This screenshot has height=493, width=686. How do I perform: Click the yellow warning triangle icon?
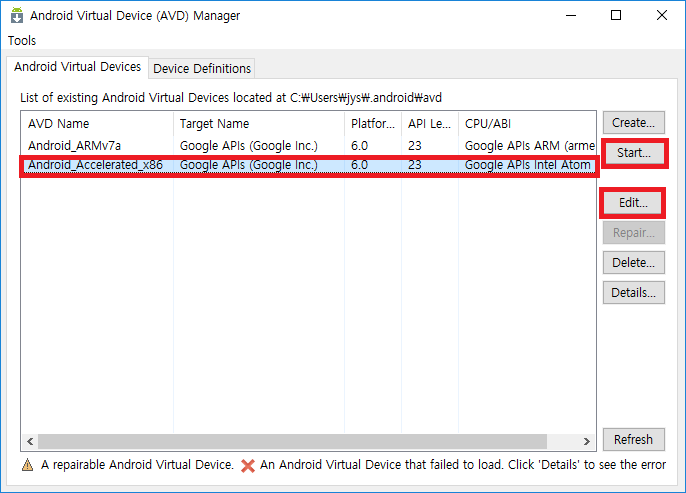point(27,465)
